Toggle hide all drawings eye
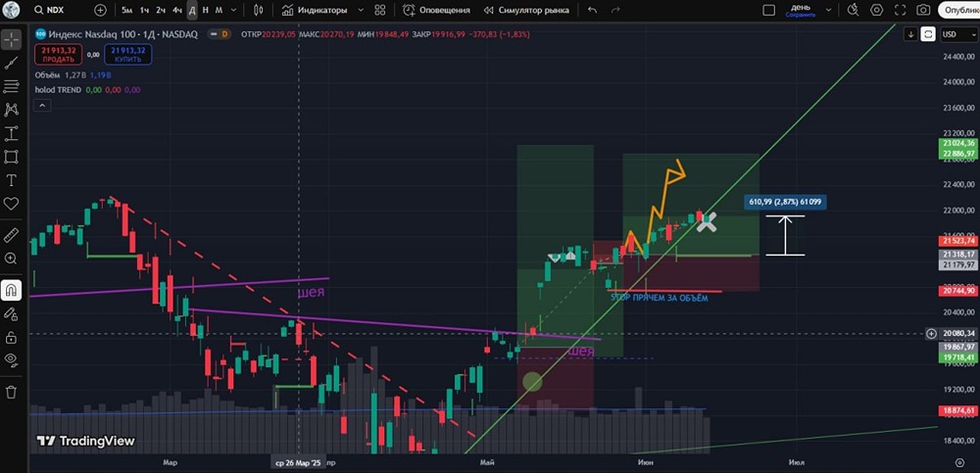The width and height of the screenshot is (980, 473). pyautogui.click(x=11, y=358)
